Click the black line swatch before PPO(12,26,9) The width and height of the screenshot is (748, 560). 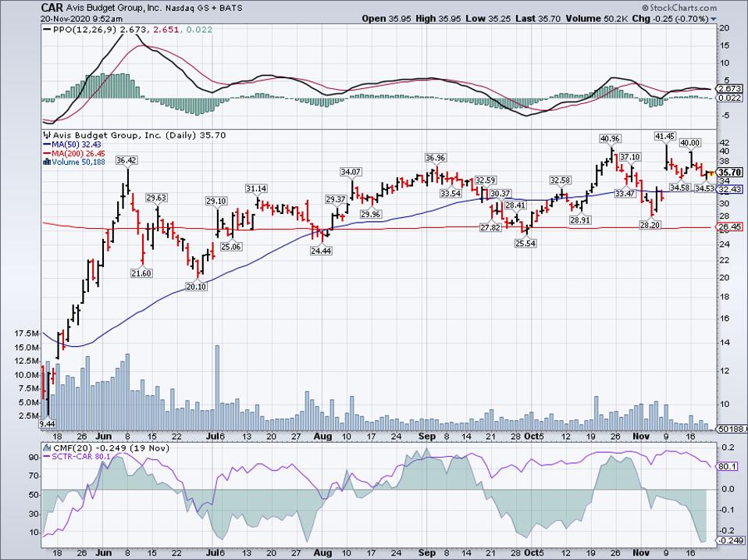click(x=47, y=30)
